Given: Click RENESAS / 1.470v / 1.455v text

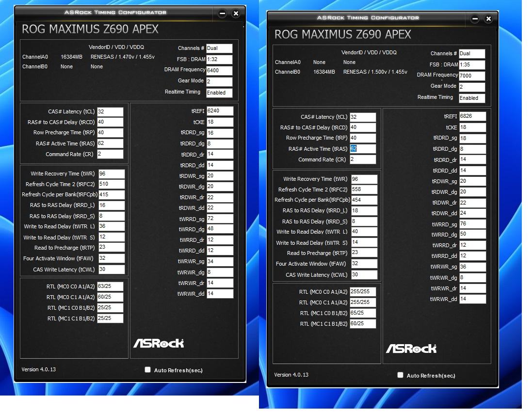Looking at the screenshot, I should (123, 57).
